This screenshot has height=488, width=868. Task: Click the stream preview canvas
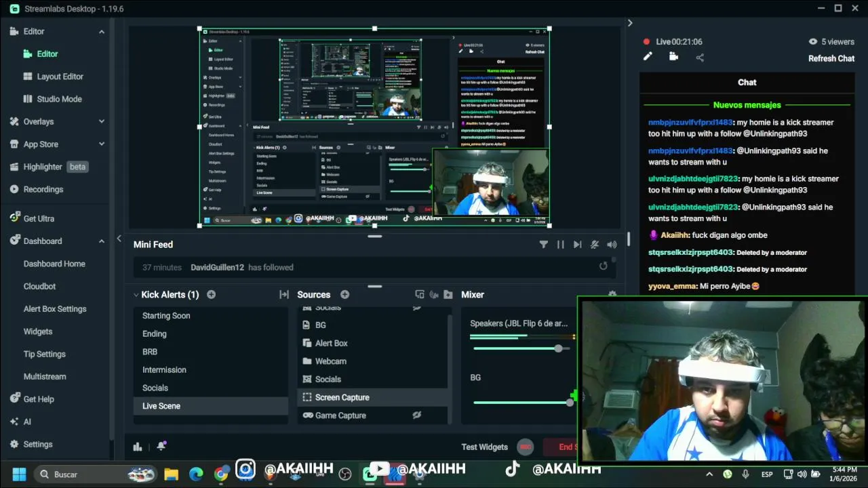point(374,127)
